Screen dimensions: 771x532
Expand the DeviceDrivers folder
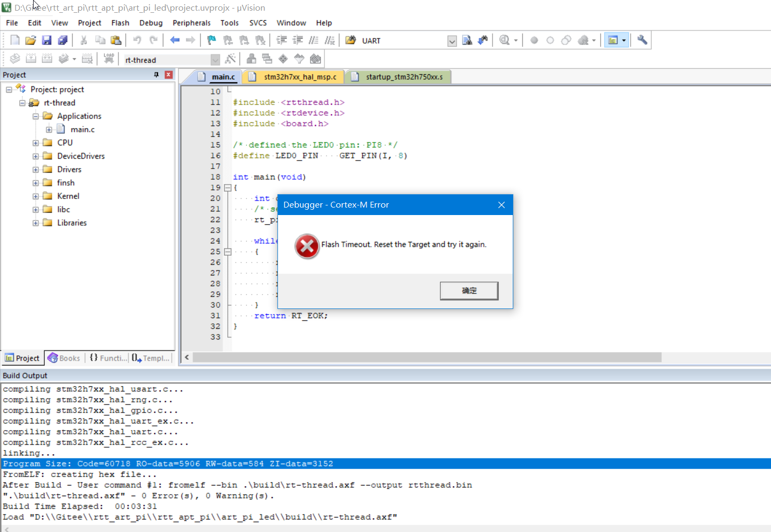pyautogui.click(x=36, y=156)
